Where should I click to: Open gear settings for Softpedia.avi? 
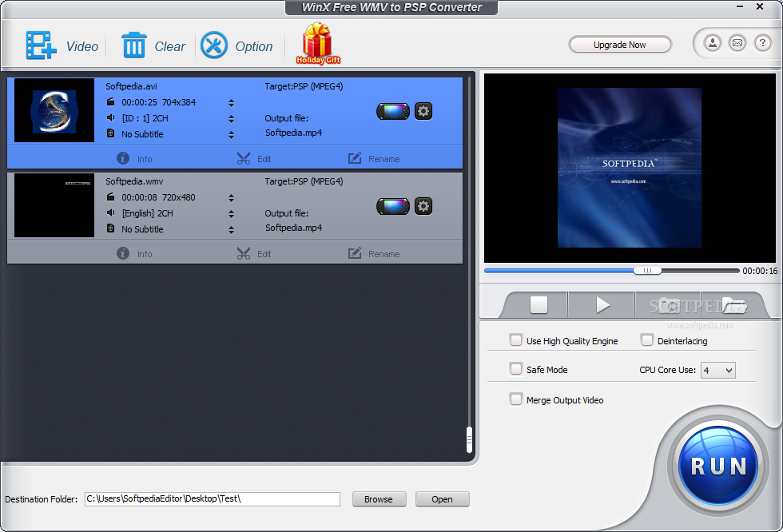click(423, 111)
